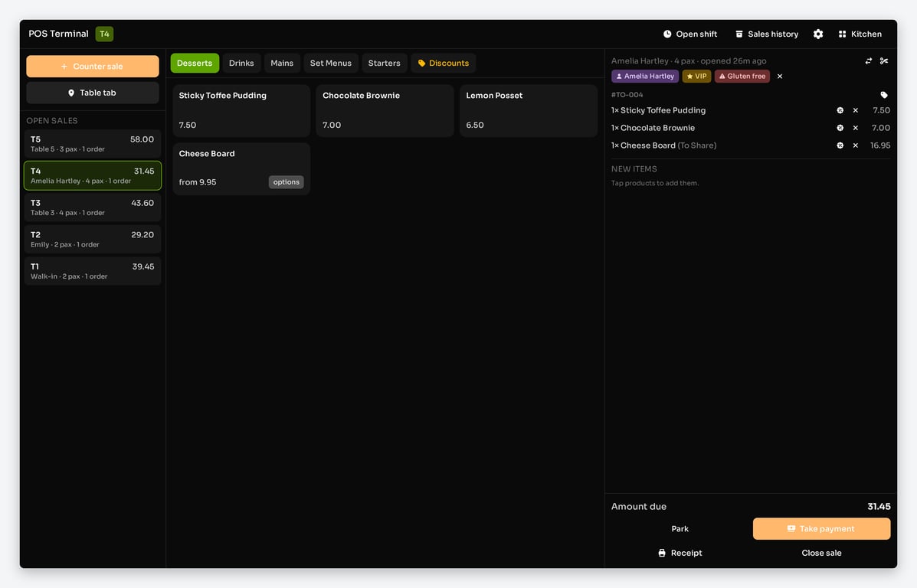Click the Gluten free warning tag
This screenshot has width=917, height=588.
(742, 76)
